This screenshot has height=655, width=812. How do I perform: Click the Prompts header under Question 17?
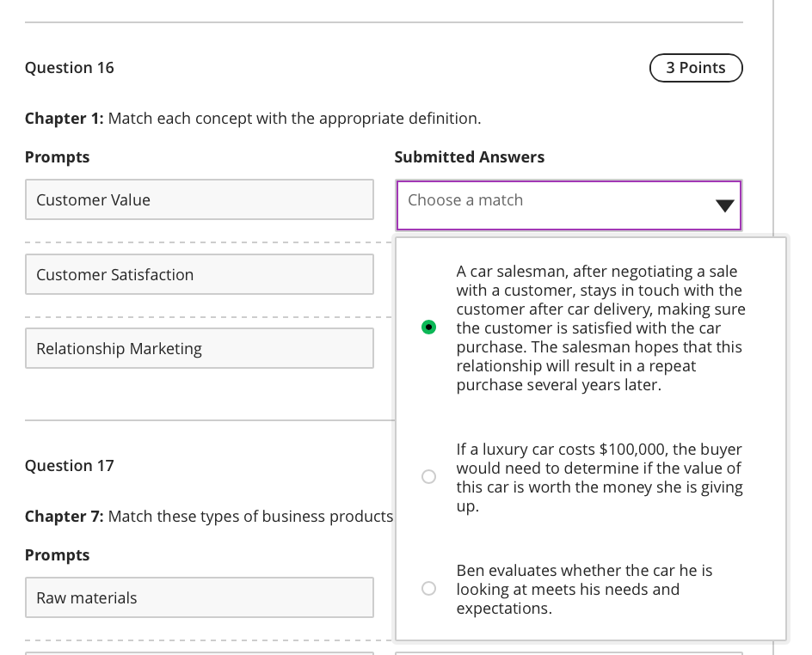[x=58, y=555]
